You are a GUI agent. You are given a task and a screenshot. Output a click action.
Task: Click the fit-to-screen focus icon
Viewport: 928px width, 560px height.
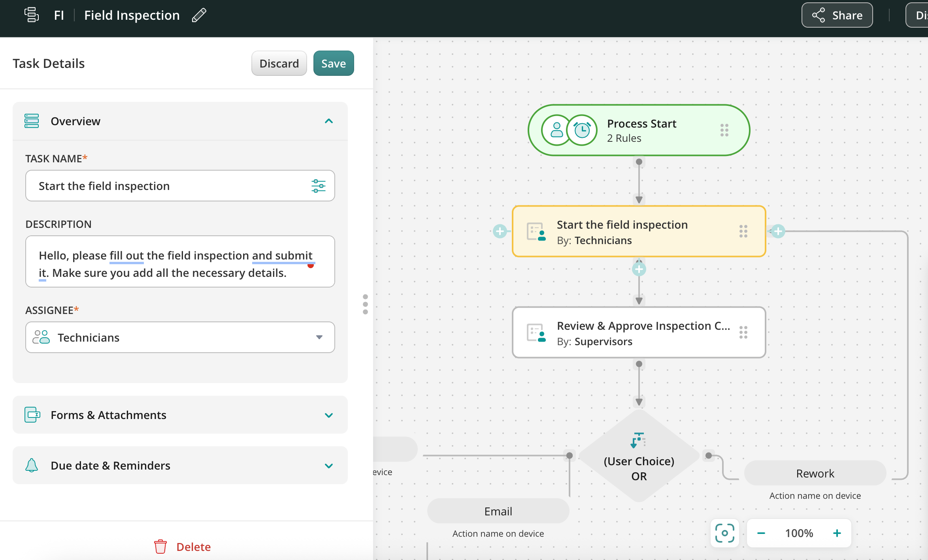coord(724,533)
